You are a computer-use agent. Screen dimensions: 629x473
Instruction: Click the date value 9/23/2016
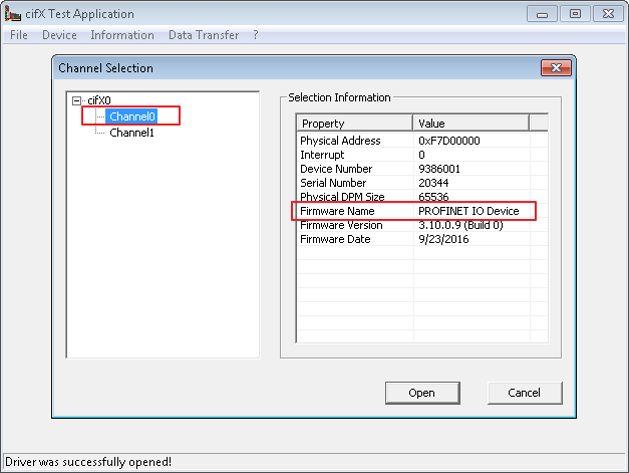443,239
